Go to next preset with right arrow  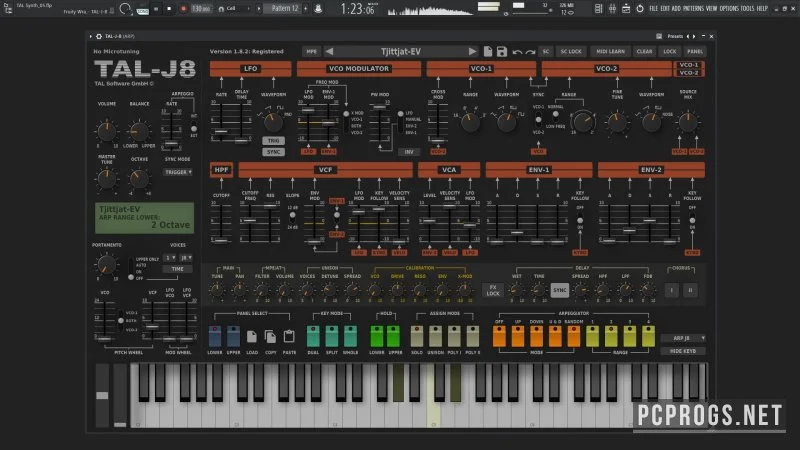tap(472, 52)
